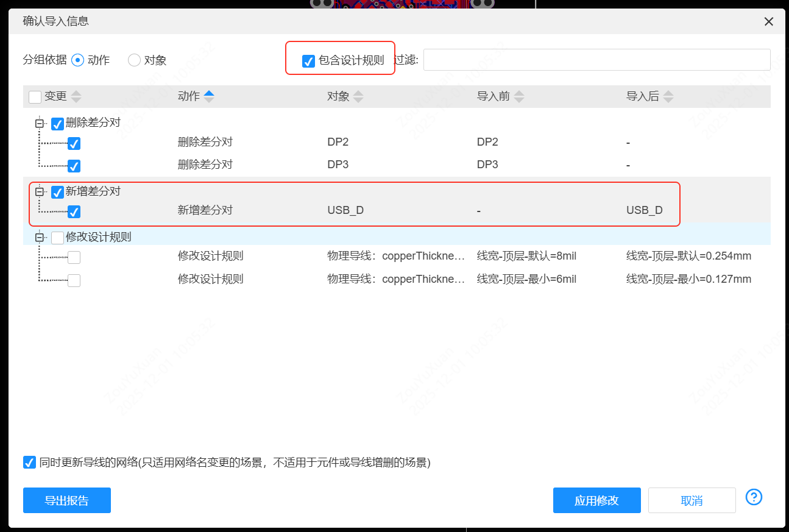
Task: Toggle the 包含设计规则 checkbox
Action: (309, 61)
